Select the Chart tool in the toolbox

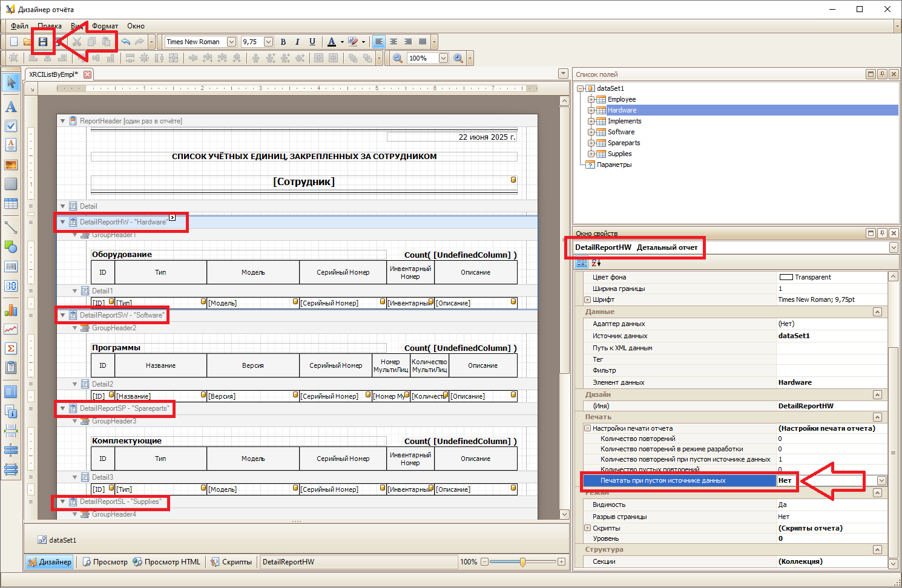tap(11, 310)
